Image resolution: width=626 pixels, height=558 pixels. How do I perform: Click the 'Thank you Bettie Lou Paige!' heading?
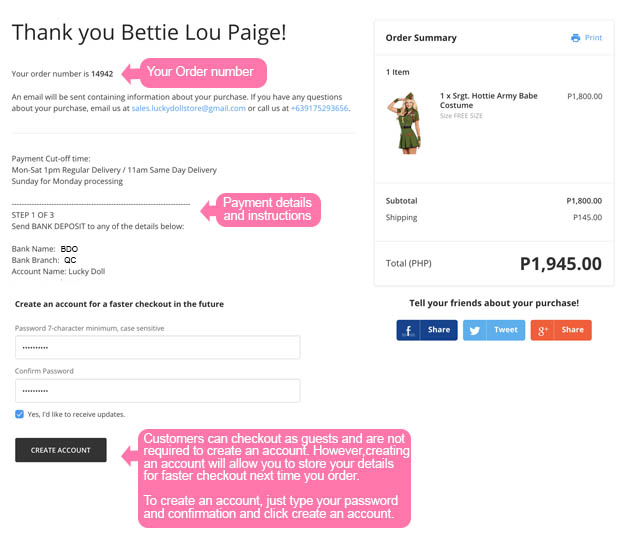[x=149, y=32]
